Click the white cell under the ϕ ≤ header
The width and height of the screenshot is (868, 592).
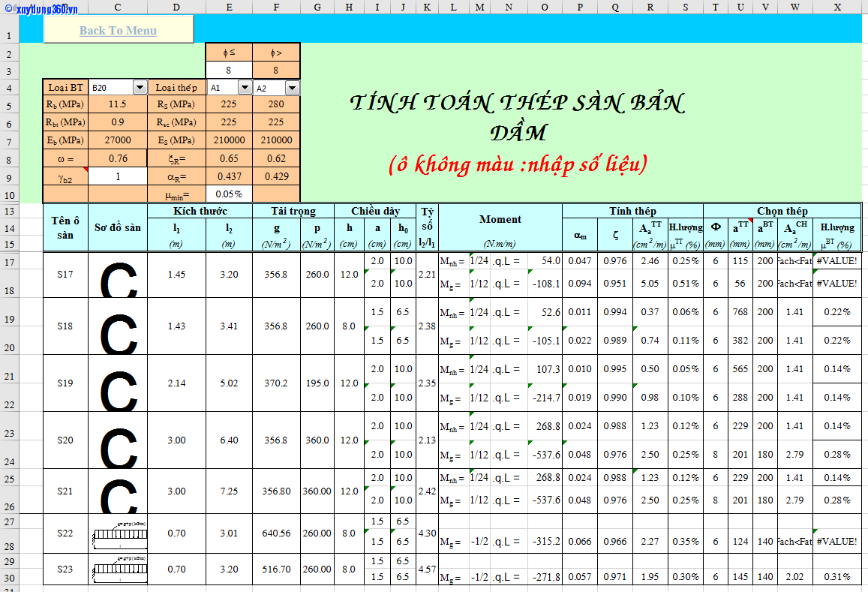coord(229,71)
